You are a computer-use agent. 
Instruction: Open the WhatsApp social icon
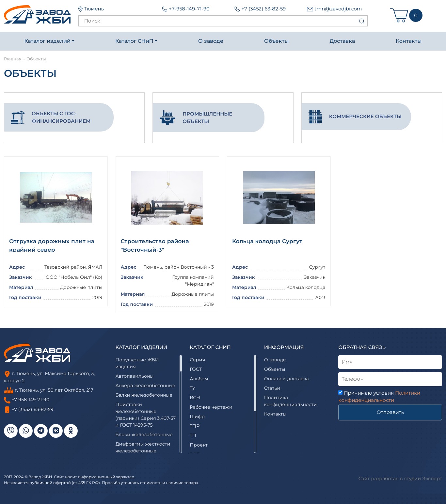(26, 431)
